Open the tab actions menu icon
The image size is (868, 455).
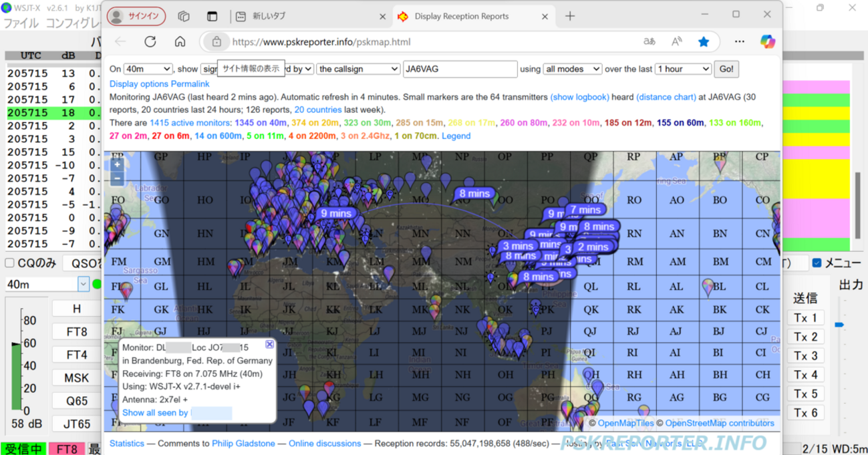click(x=212, y=16)
